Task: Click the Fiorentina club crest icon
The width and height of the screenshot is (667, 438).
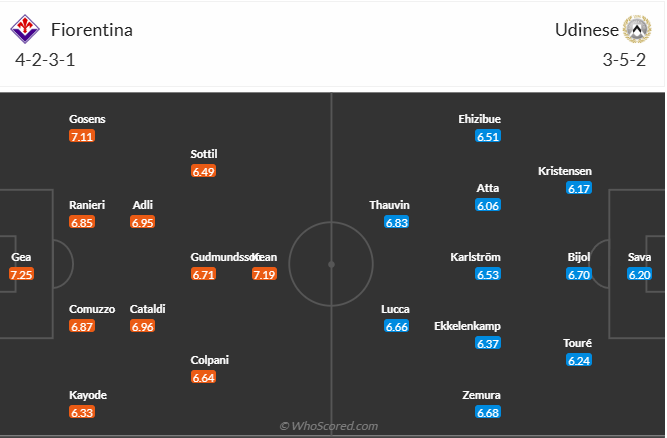Action: tap(24, 29)
